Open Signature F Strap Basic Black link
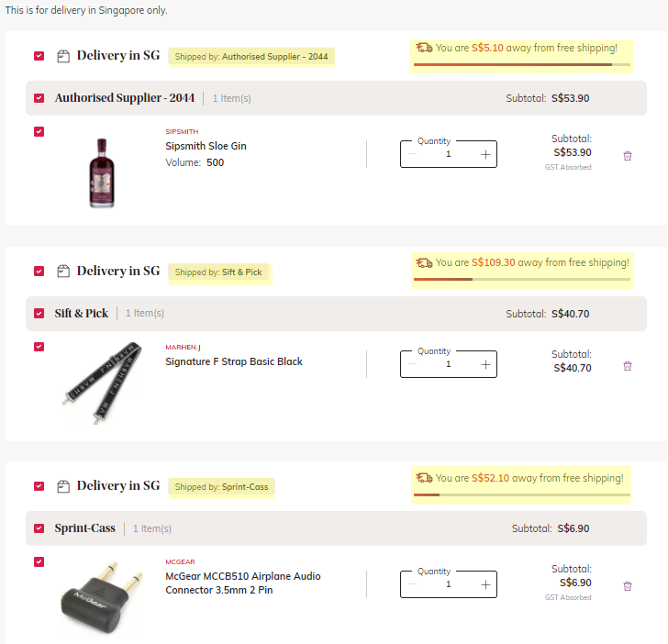668x644 pixels. (x=234, y=361)
